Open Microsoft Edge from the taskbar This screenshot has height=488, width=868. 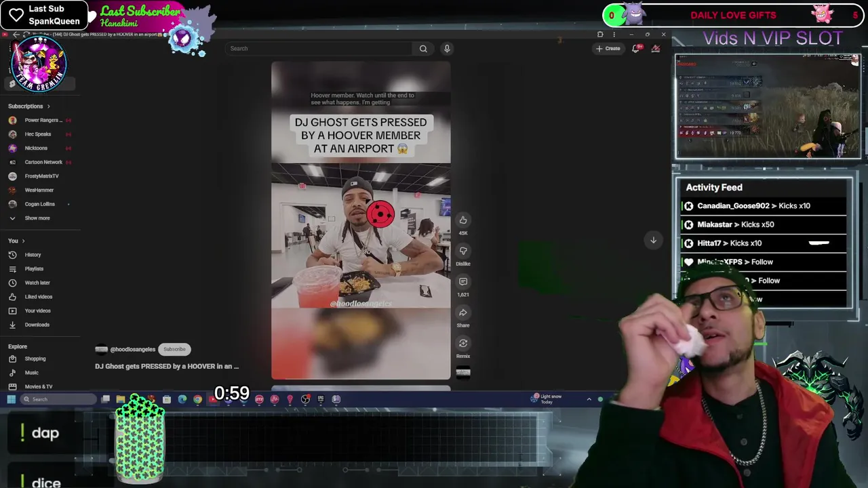[182, 399]
